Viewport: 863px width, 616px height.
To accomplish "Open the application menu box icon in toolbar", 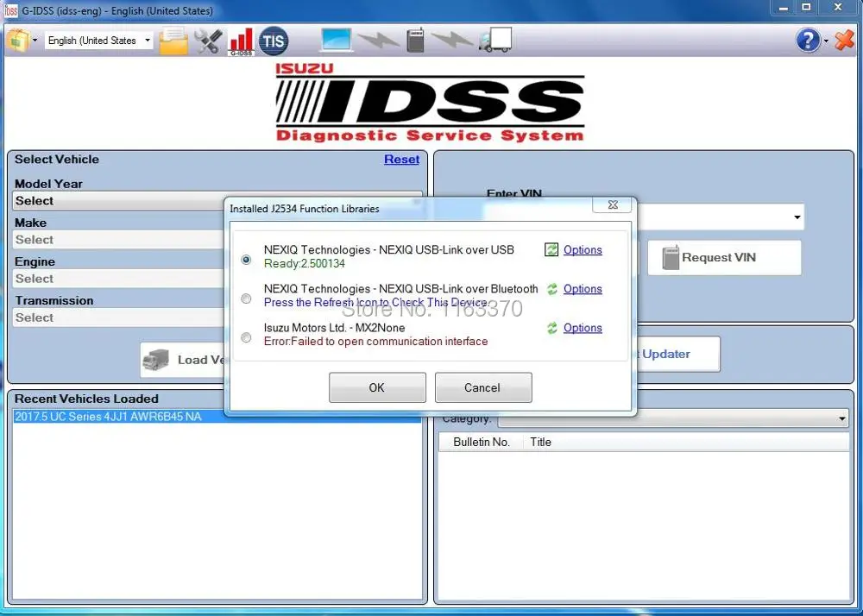I will pos(17,41).
